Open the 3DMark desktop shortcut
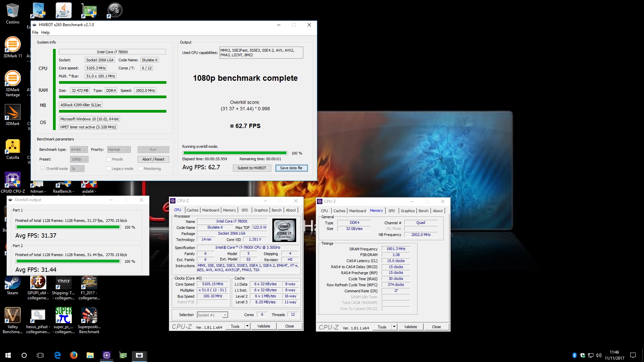The height and width of the screenshot is (362, 644). tap(12, 115)
